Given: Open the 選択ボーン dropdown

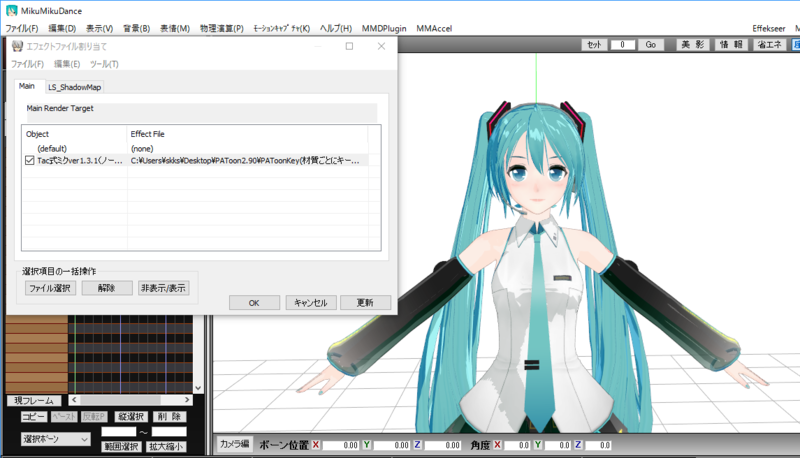Looking at the screenshot, I should pos(56,439).
